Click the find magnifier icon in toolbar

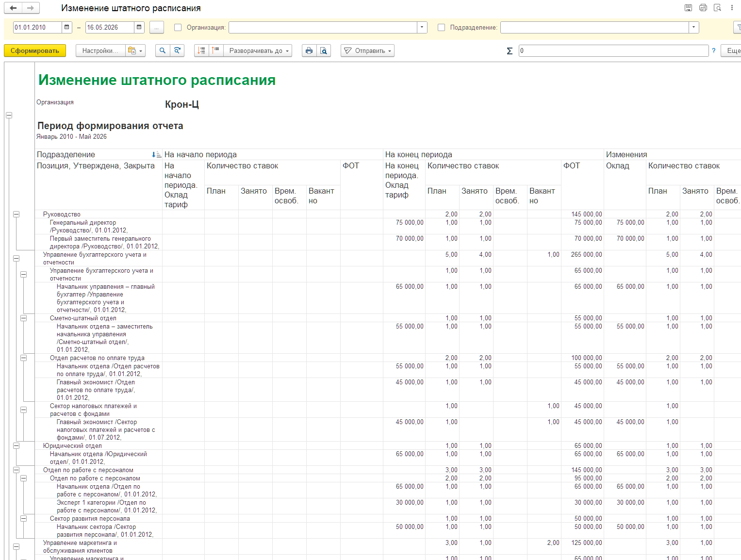click(163, 50)
